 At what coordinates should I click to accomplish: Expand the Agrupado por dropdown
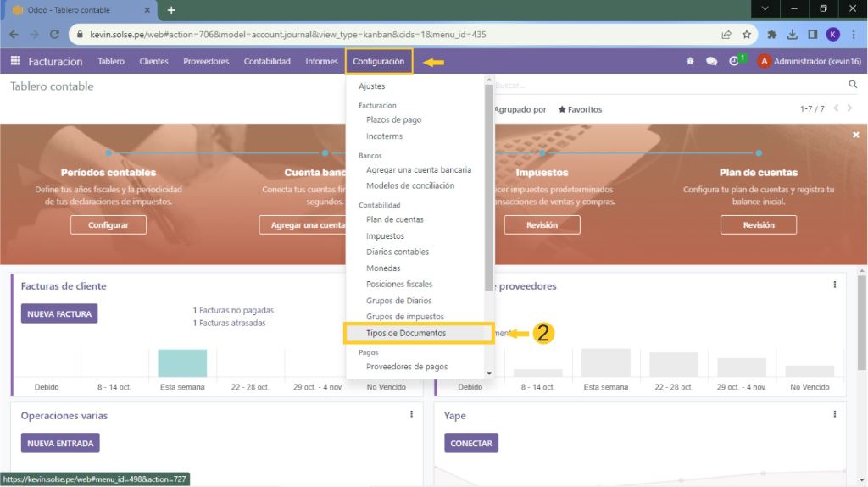520,109
